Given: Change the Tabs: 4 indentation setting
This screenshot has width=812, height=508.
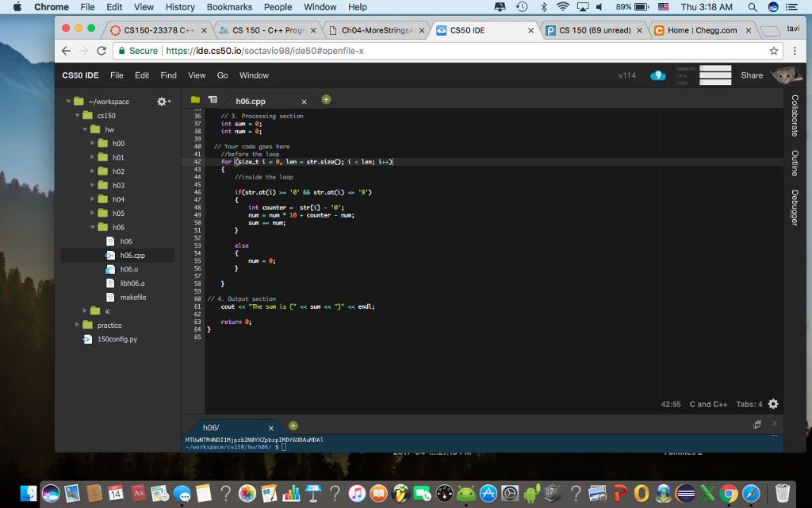Looking at the screenshot, I should point(749,404).
